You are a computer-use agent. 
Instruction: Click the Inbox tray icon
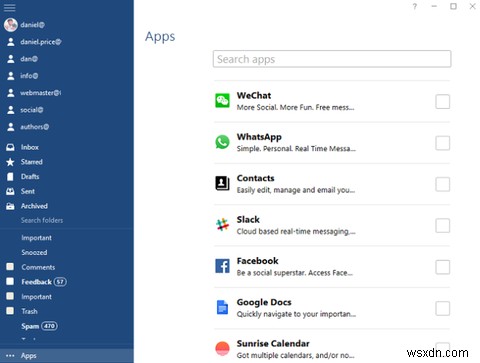coord(10,147)
